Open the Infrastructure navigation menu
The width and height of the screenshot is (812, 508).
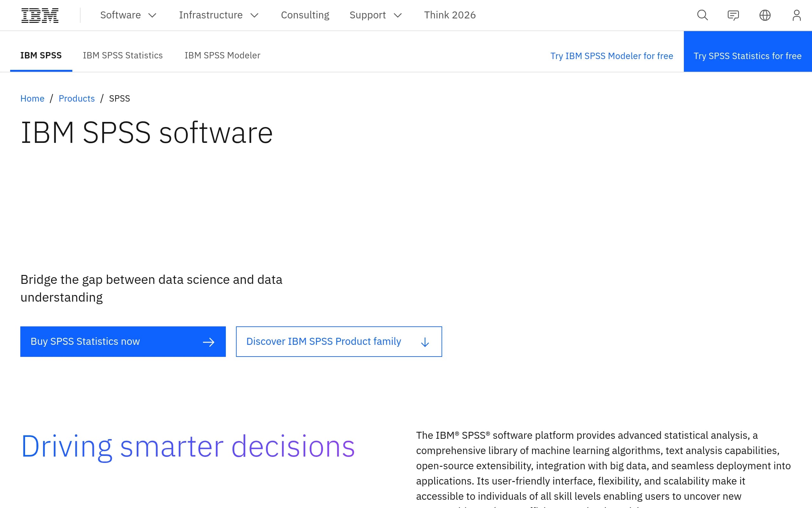click(219, 15)
